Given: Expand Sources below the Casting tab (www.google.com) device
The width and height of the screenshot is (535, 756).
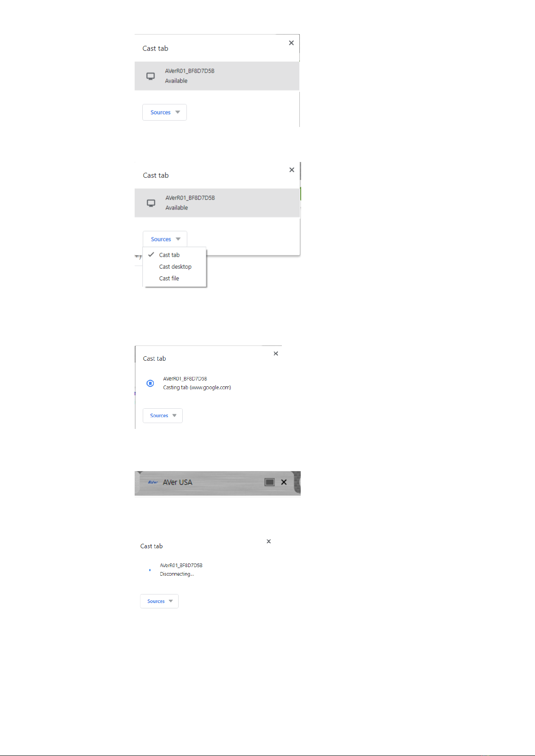Looking at the screenshot, I should 162,415.
